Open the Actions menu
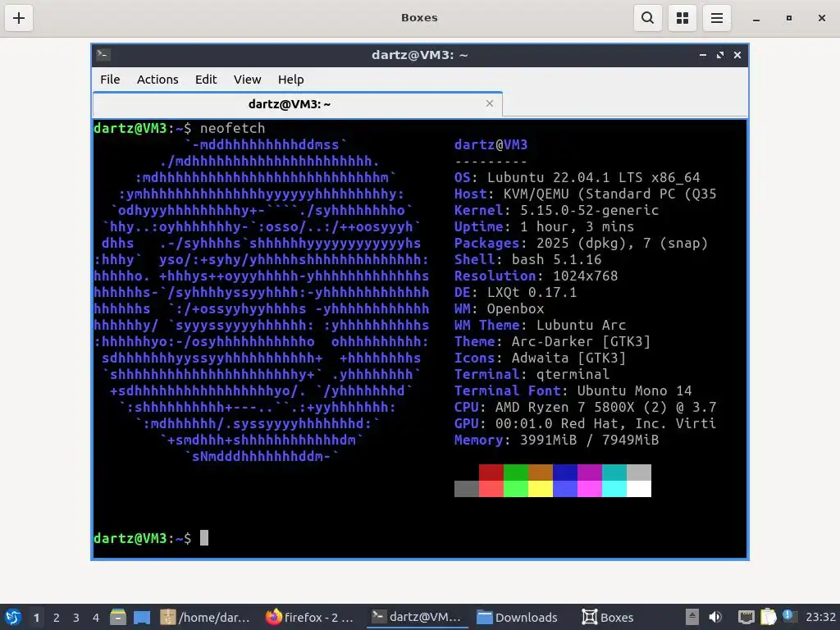The width and height of the screenshot is (840, 630). pos(157,80)
